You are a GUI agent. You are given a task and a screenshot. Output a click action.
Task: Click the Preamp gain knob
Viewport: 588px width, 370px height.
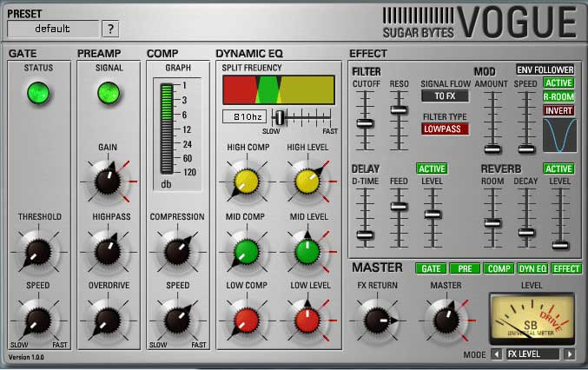(x=107, y=181)
